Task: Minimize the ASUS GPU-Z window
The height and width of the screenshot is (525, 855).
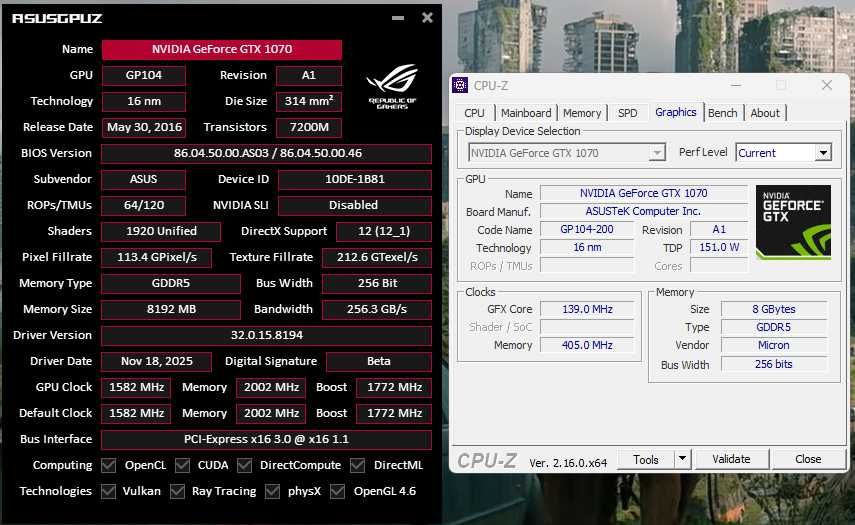Action: click(398, 18)
